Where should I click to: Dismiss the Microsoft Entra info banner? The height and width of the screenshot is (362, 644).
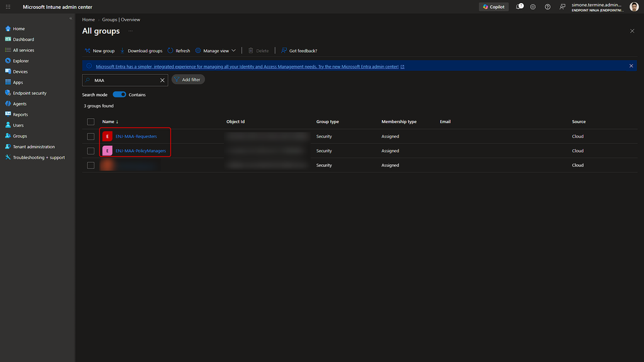(631, 66)
